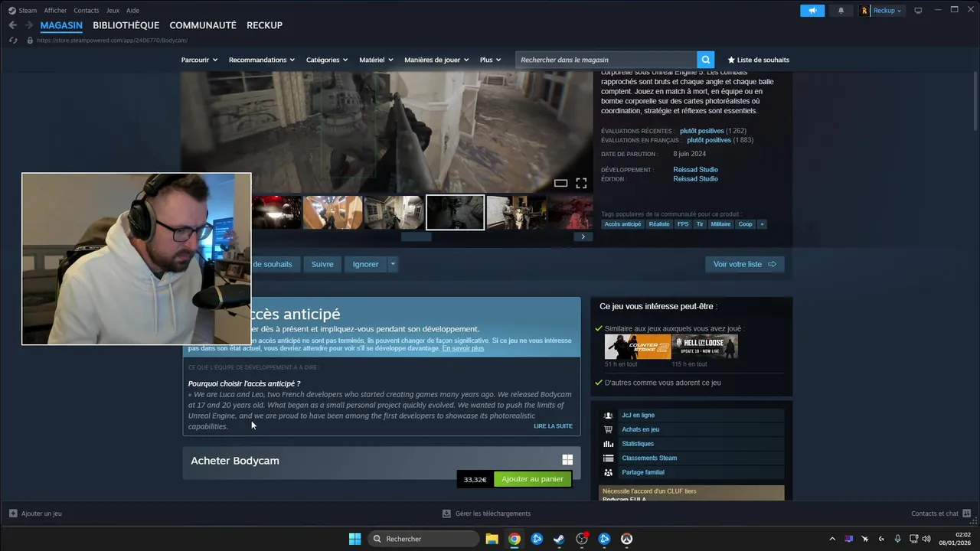Open the Liste de souhaits link
The height and width of the screenshot is (551, 980).
click(758, 60)
